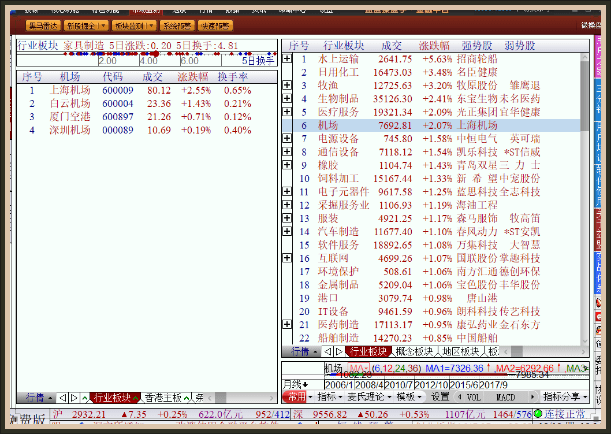Expand the 采掘服务业 sector row
This screenshot has width=611, height=434.
(287, 205)
